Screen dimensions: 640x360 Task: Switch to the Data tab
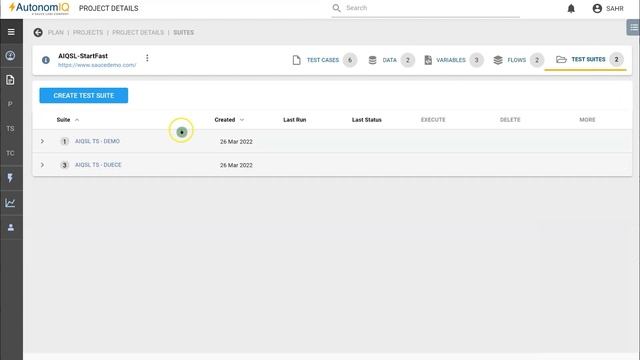click(x=391, y=60)
